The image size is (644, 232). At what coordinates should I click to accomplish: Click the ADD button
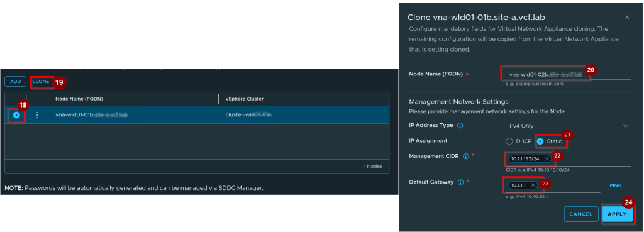pos(16,82)
